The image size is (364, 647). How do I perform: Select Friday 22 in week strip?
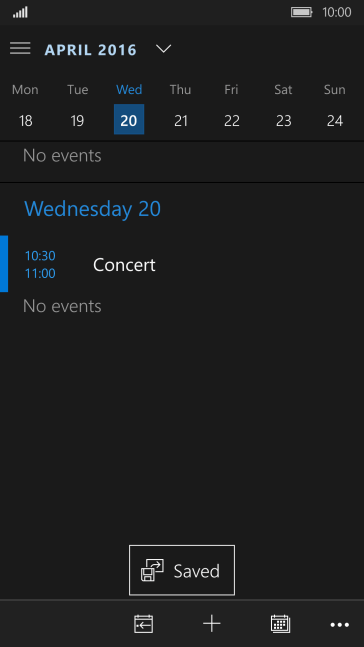pyautogui.click(x=232, y=120)
